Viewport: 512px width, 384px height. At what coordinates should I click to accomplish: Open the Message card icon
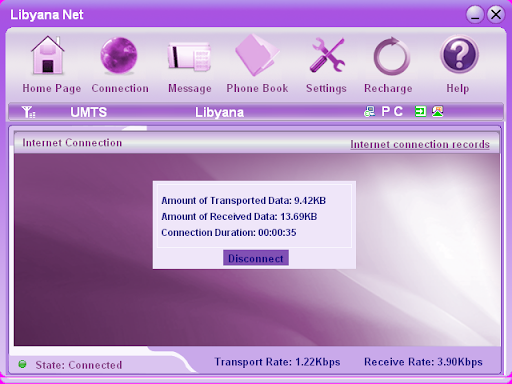(x=189, y=56)
